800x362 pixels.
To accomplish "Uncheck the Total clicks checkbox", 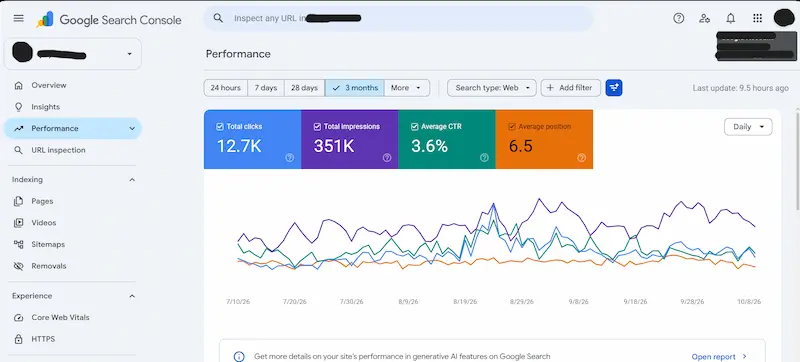I will point(220,126).
